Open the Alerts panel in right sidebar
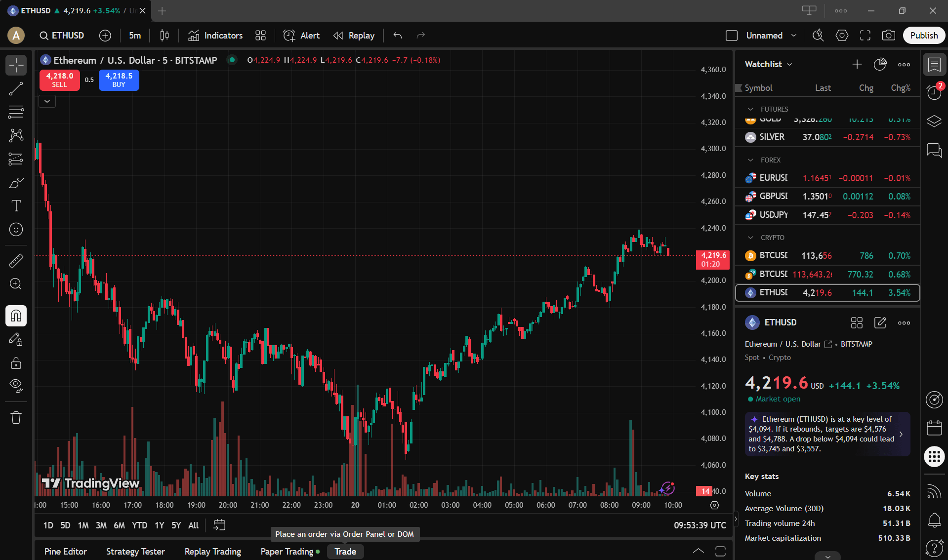948x560 pixels. [934, 92]
